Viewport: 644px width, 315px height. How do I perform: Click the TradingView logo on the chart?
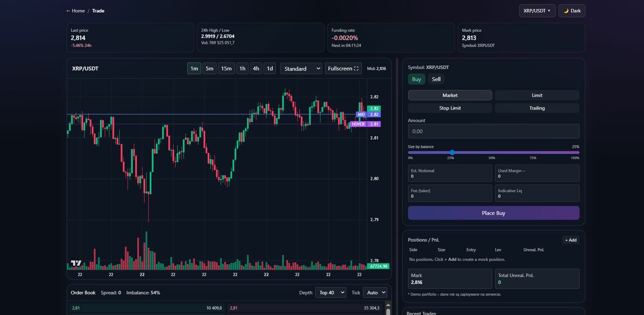(76, 263)
